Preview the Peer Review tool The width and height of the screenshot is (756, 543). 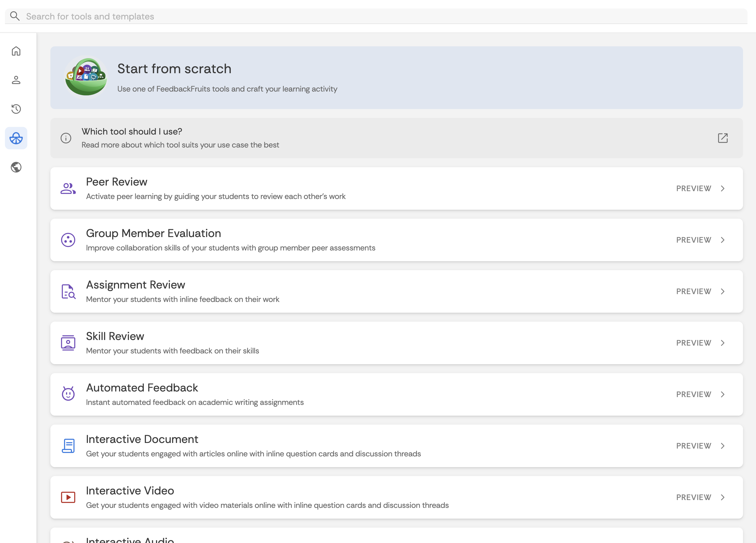(x=694, y=189)
